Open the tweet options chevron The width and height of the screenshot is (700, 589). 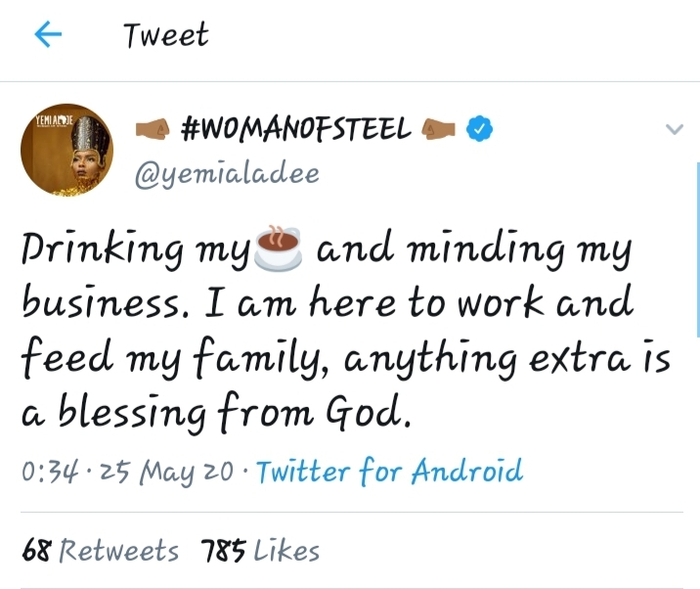[x=674, y=129]
